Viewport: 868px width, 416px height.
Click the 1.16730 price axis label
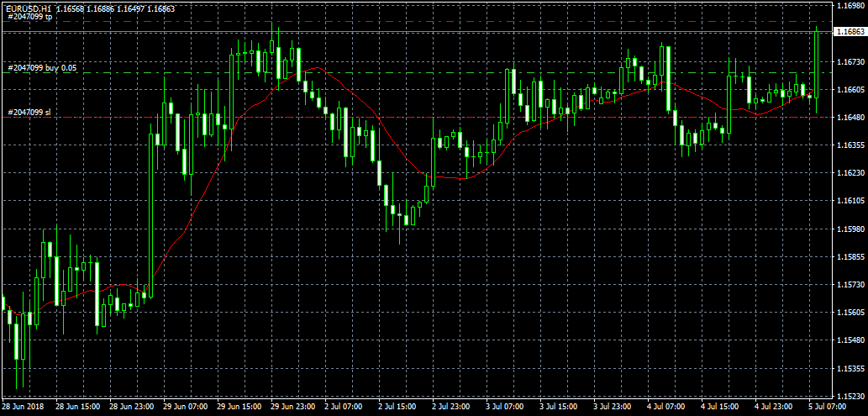[850, 62]
